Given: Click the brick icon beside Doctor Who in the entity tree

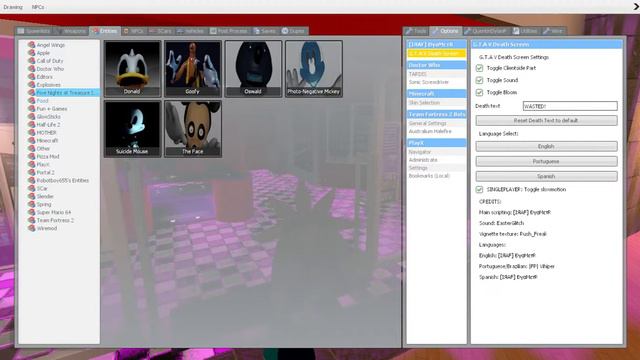Looking at the screenshot, I should coord(31,69).
